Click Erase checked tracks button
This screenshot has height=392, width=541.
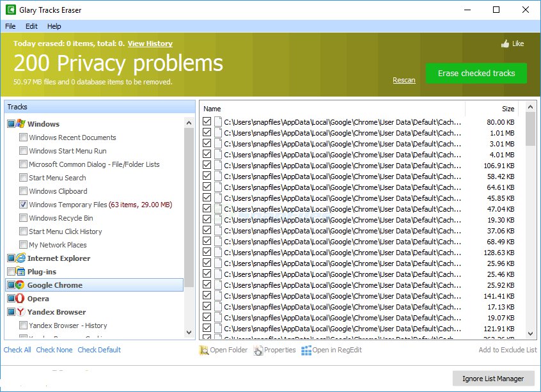tap(476, 73)
